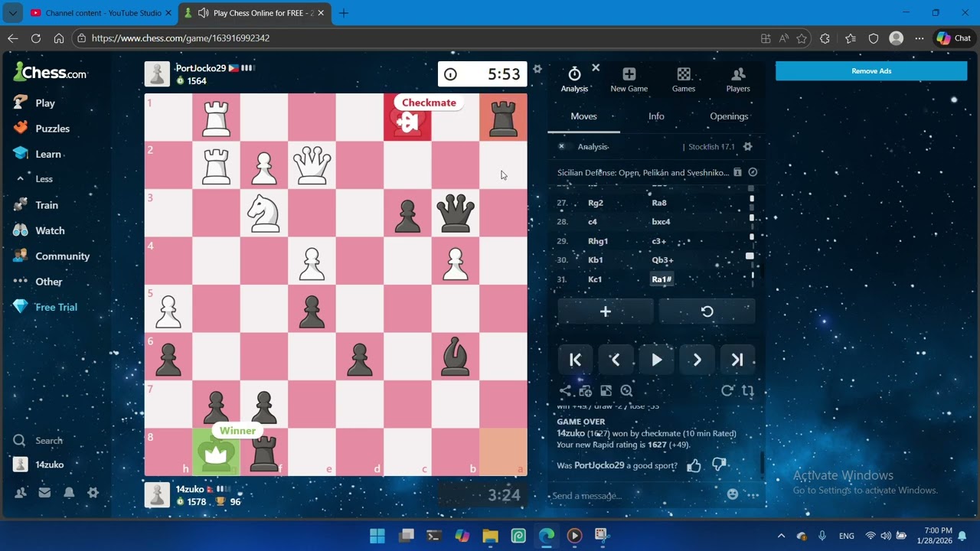Open Windows Start menu

[377, 536]
